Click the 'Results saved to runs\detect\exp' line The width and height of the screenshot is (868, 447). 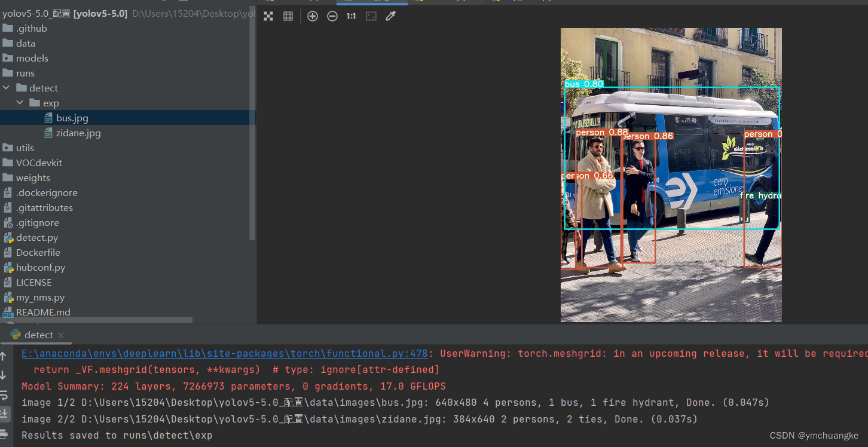click(x=117, y=435)
